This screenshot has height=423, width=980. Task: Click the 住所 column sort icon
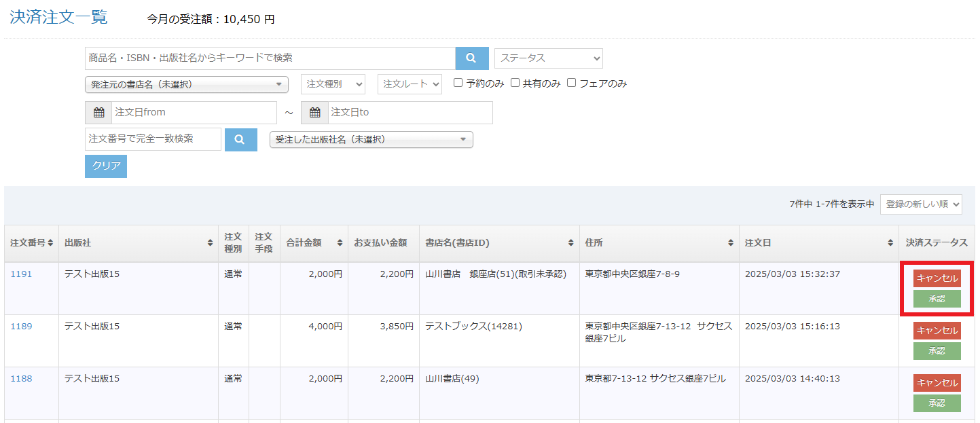tap(730, 242)
